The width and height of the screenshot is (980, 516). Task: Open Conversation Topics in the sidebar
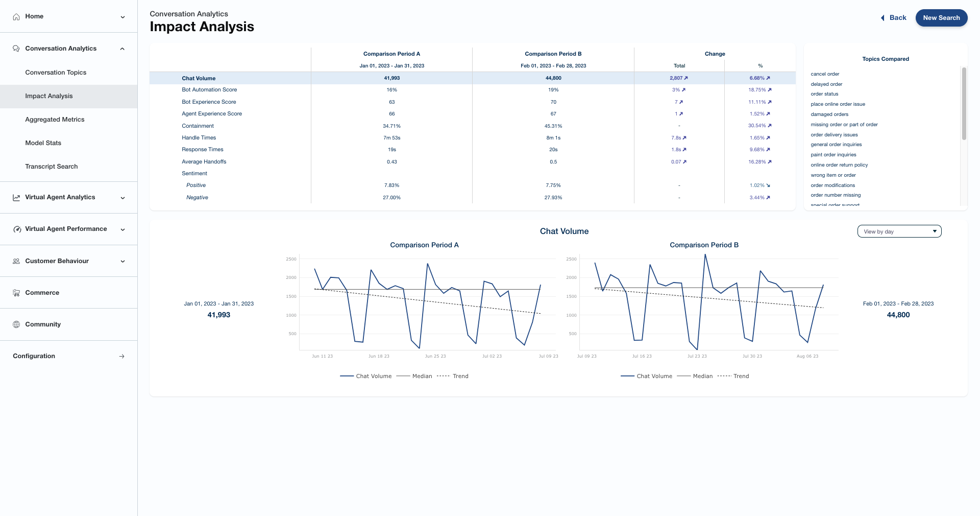tap(56, 73)
